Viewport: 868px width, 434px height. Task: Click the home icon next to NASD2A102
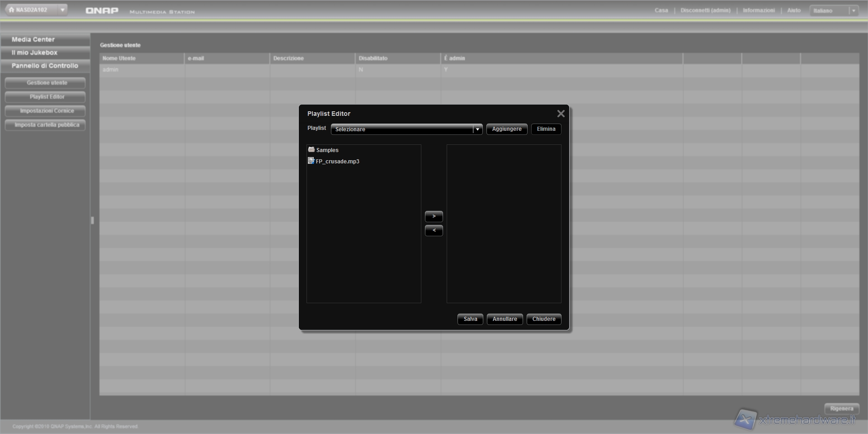pyautogui.click(x=11, y=10)
